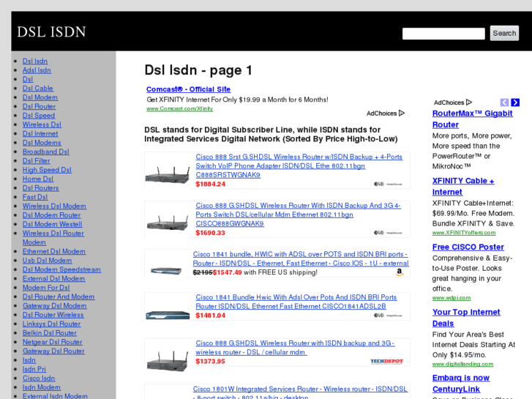This screenshot has height=399, width=532.
Task: Open Netgear Dsl Router sidebar link
Action: point(52,342)
